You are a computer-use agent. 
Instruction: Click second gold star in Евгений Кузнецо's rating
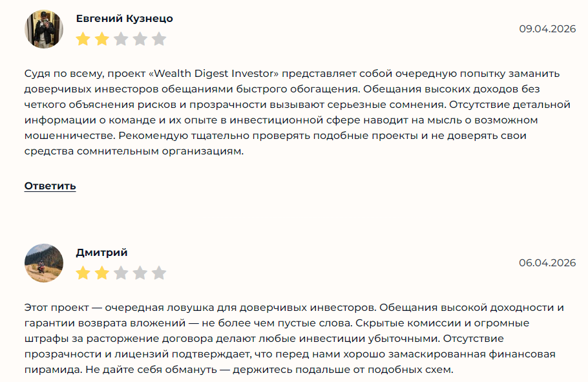click(x=102, y=39)
